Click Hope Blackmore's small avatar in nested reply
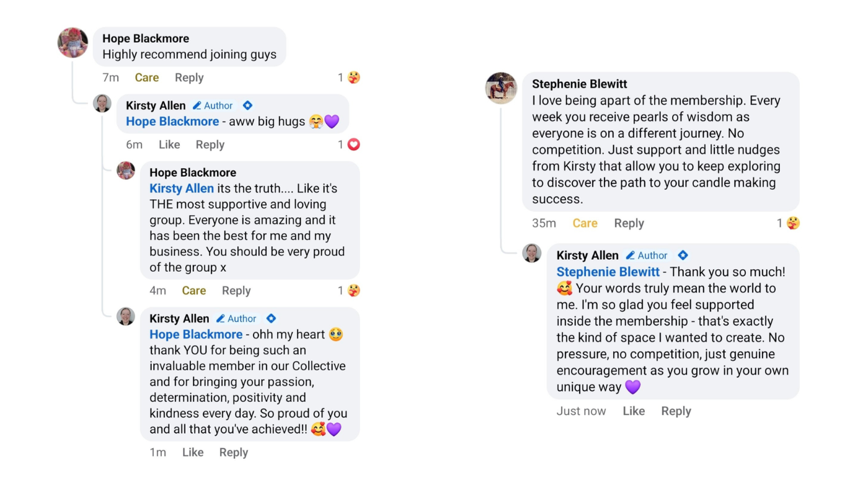 [x=126, y=171]
